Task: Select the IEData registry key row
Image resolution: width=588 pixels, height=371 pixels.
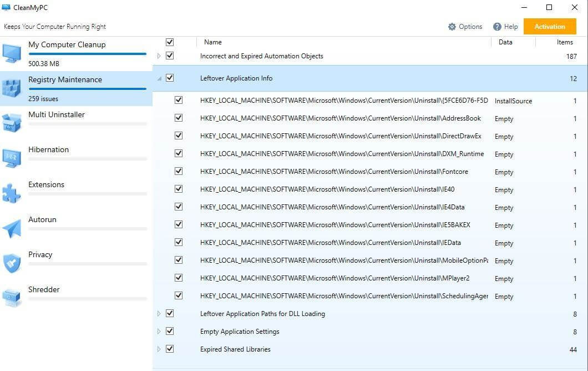Action: pyautogui.click(x=370, y=243)
